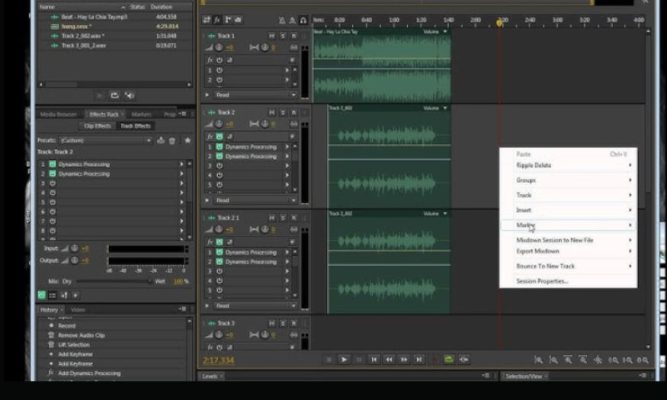
Task: Mark preset as favorite with star icon
Action: 187,140
